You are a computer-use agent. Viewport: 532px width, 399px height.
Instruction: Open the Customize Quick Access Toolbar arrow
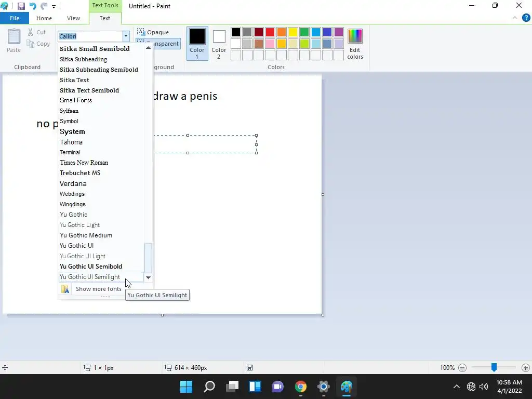tap(54, 6)
